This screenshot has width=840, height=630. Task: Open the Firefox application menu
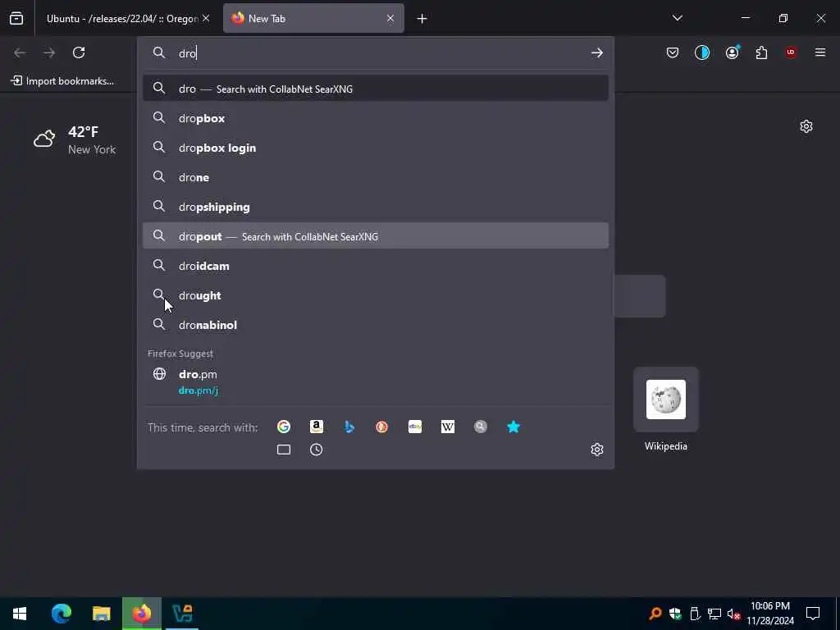(820, 52)
